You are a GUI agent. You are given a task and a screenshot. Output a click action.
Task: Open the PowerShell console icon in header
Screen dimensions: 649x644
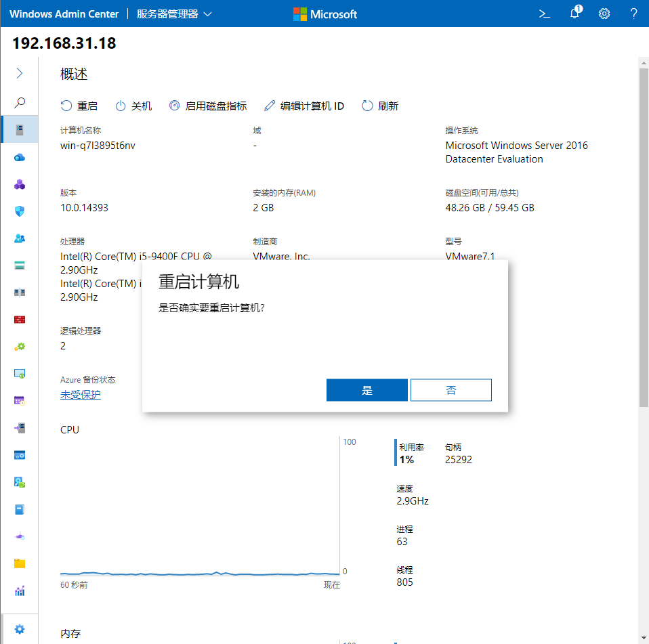tap(544, 14)
